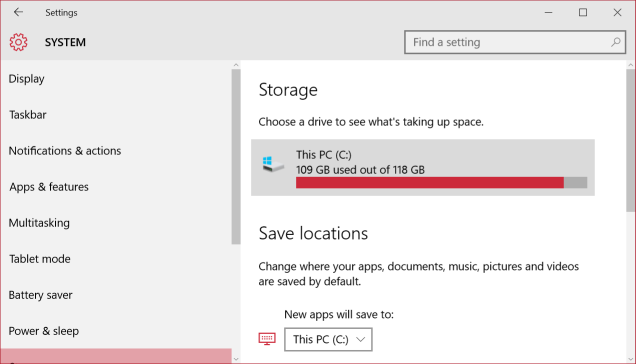636x364 pixels.
Task: Maximize the Settings window
Action: pos(583,13)
